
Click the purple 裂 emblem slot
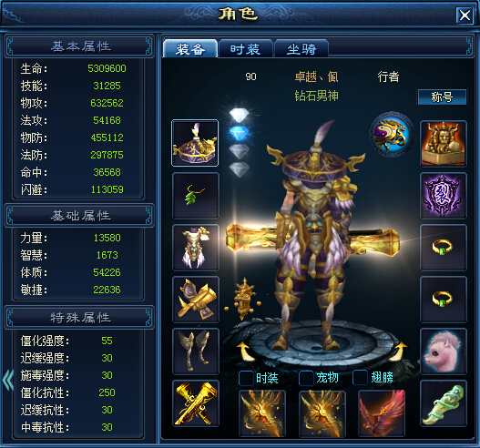(x=444, y=196)
